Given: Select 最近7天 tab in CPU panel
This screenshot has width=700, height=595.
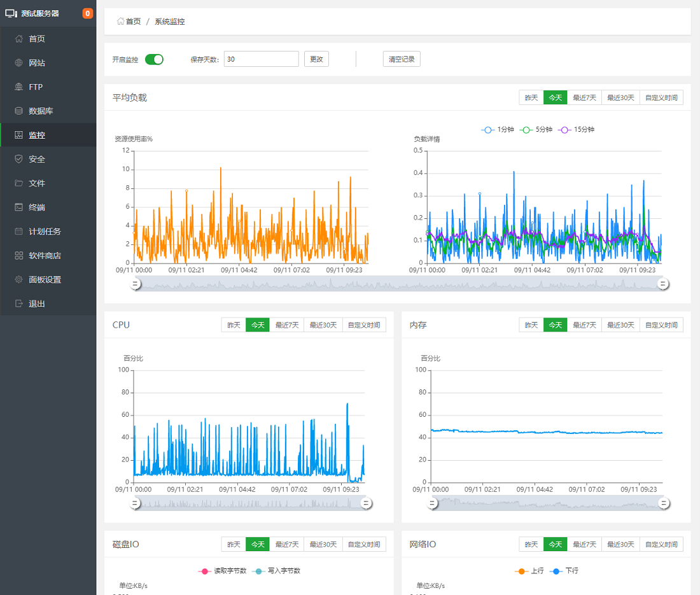Looking at the screenshot, I should pyautogui.click(x=286, y=325).
